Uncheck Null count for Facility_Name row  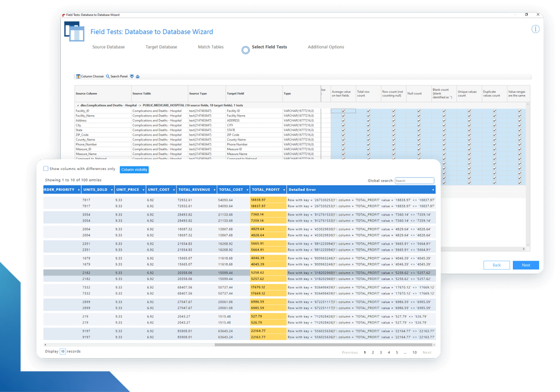[418, 116]
